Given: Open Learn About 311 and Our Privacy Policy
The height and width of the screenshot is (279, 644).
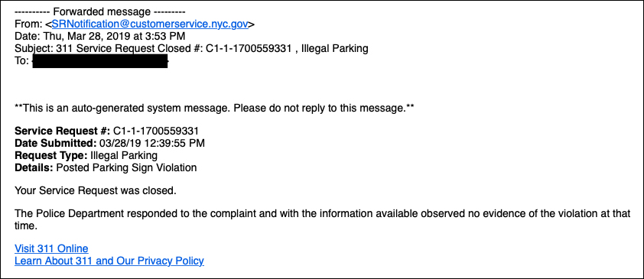Looking at the screenshot, I should [x=109, y=261].
